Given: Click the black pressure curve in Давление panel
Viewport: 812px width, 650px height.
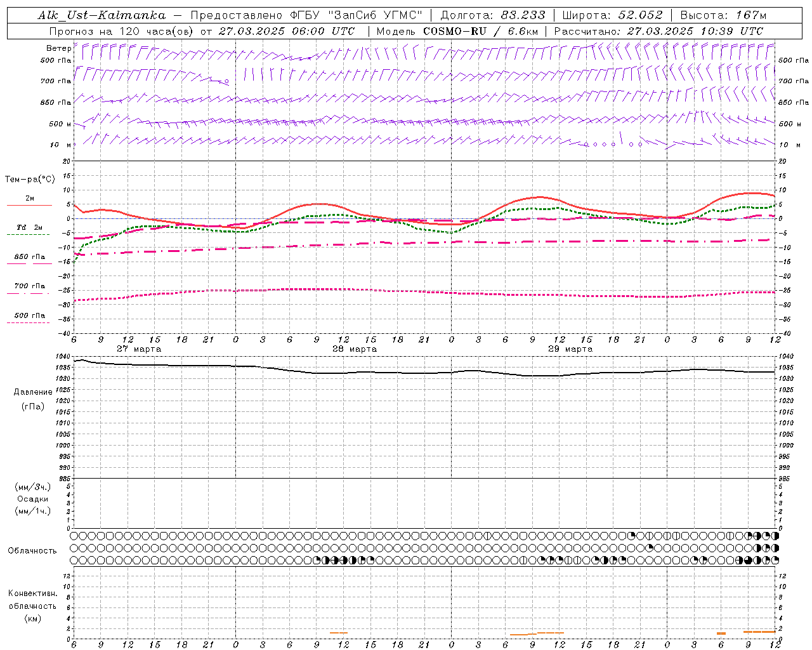Looking at the screenshot, I should point(424,373).
